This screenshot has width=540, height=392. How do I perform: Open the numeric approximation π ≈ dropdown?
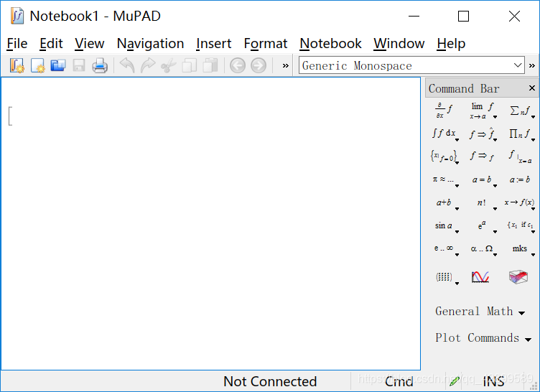coord(457,186)
